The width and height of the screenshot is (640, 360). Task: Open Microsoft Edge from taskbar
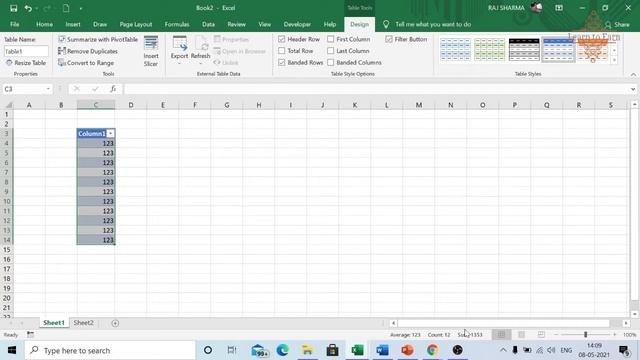[282, 350]
